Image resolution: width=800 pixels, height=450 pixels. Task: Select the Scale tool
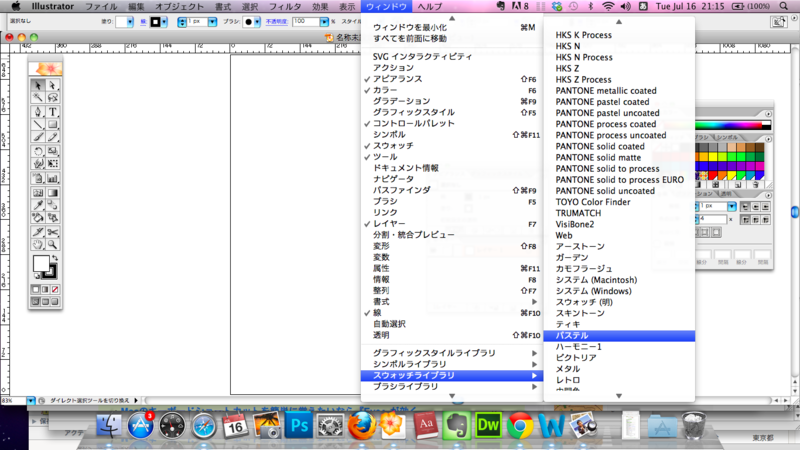point(53,151)
